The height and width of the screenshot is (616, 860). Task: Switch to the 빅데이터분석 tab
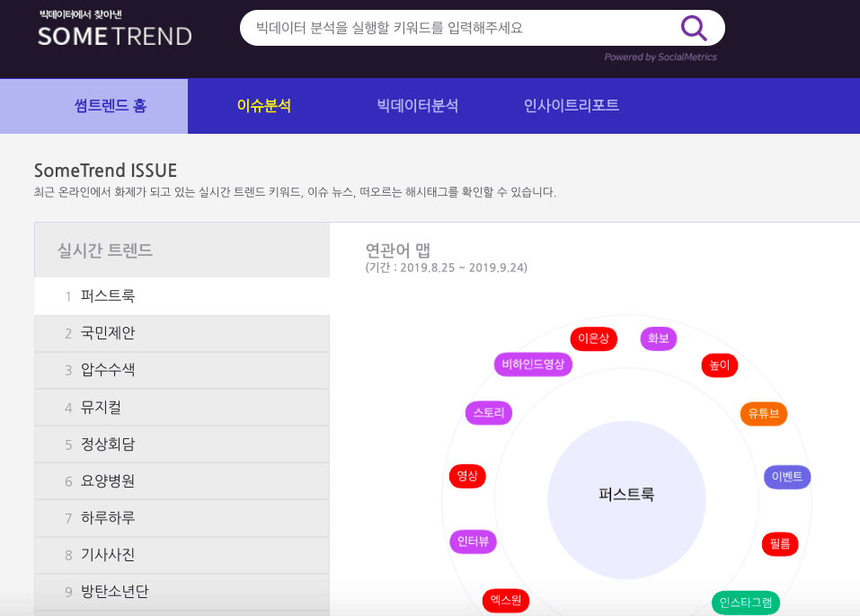click(x=417, y=105)
